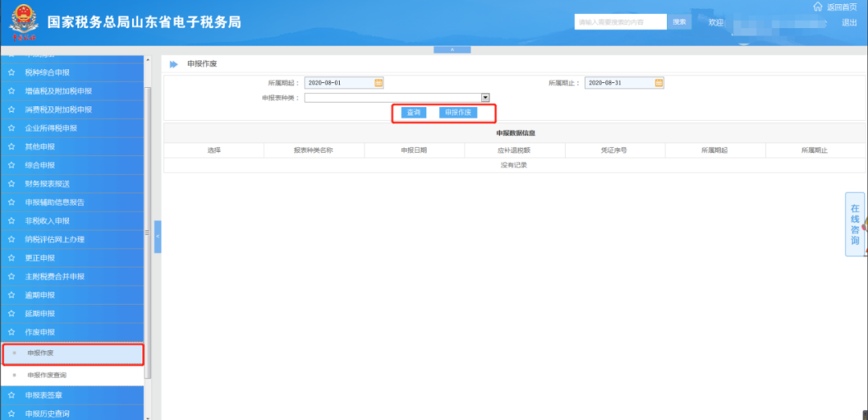This screenshot has width=868, height=420.
Task: Click the 搜索 button in header
Action: [679, 23]
